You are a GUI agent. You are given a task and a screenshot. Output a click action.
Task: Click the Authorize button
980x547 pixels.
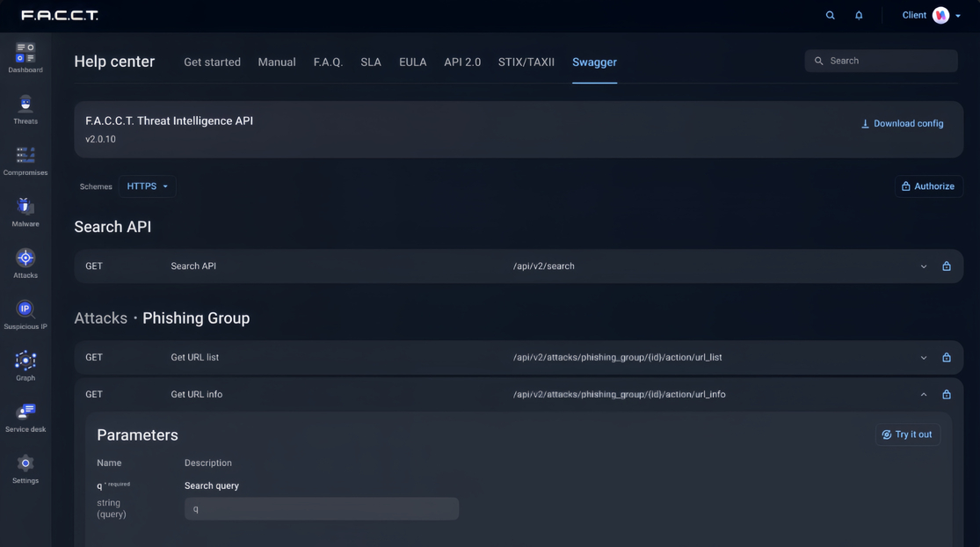point(928,186)
